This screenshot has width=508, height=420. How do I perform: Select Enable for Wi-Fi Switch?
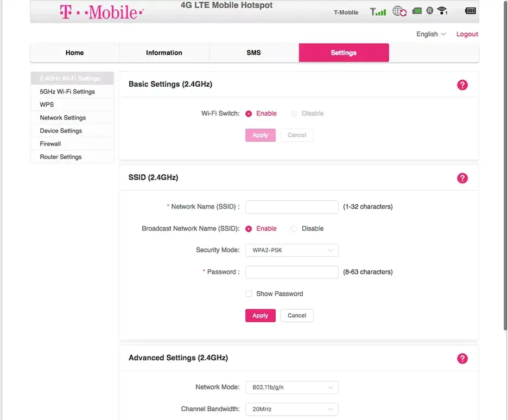coord(249,114)
